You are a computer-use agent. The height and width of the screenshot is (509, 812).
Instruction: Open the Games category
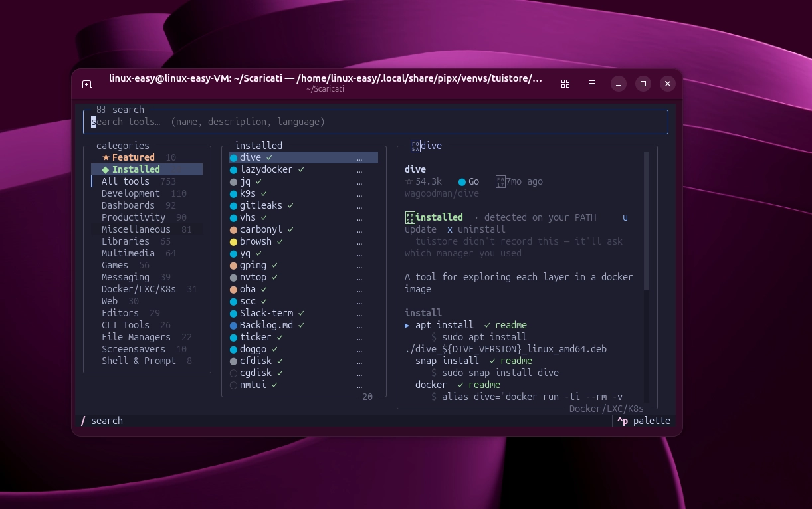click(147, 265)
